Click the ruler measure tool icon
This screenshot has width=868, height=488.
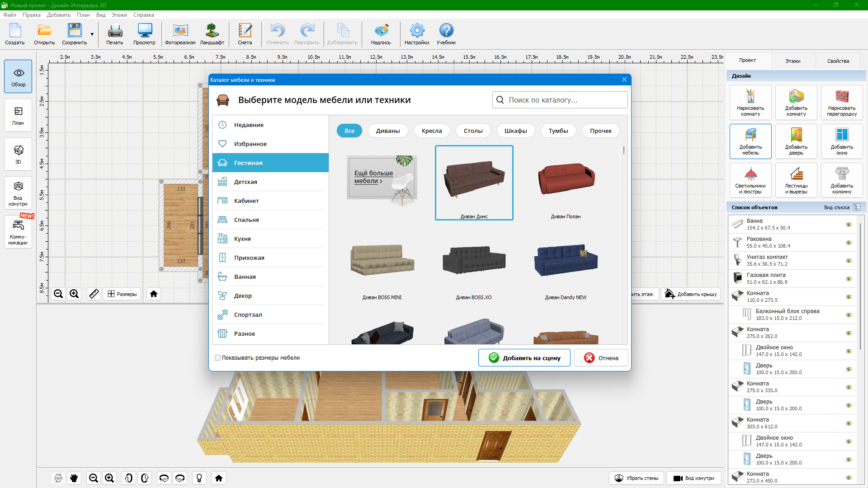coord(94,294)
